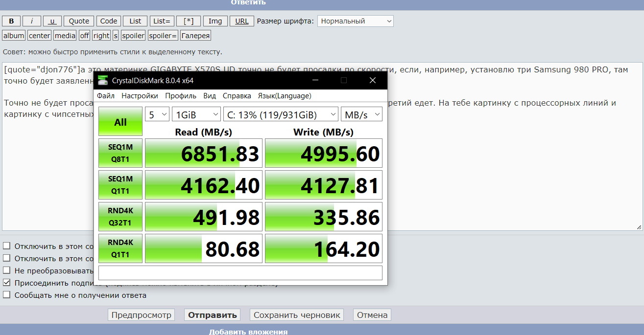The width and height of the screenshot is (644, 335).
Task: Insert a Quote tag
Action: click(x=79, y=21)
